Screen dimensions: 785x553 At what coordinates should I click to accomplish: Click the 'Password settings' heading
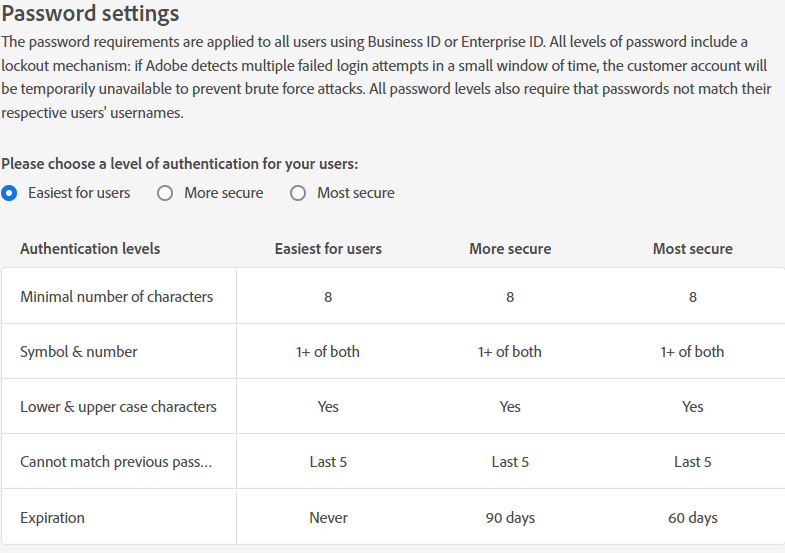91,14
